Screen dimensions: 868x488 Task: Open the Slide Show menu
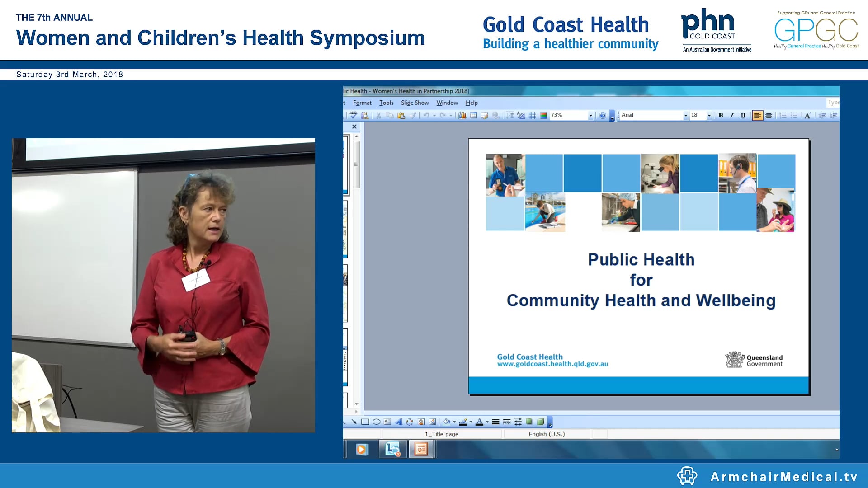click(415, 103)
